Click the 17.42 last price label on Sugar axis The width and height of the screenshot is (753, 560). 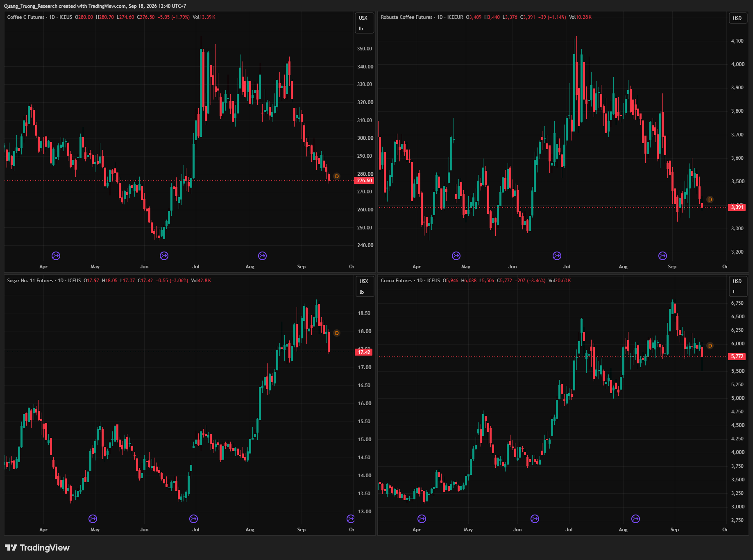coord(364,352)
